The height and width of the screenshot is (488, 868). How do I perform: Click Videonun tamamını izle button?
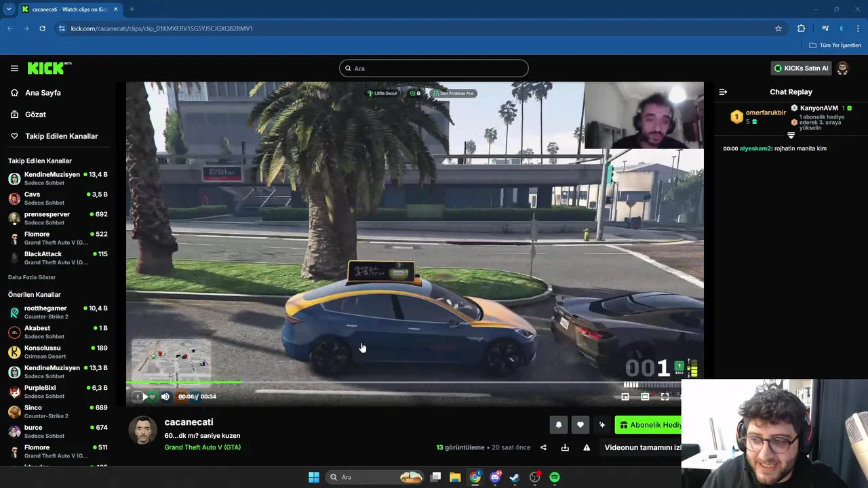point(642,447)
